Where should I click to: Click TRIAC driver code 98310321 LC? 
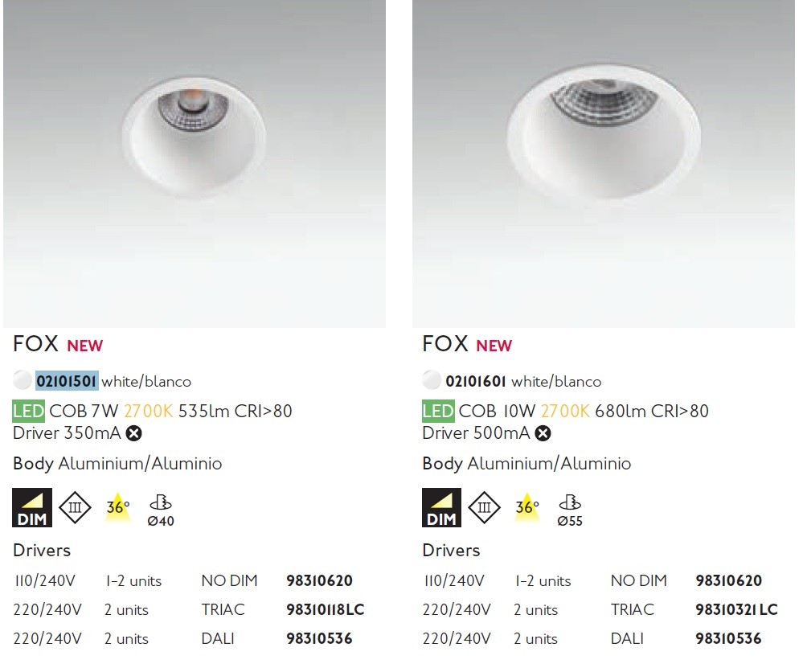coord(736,609)
